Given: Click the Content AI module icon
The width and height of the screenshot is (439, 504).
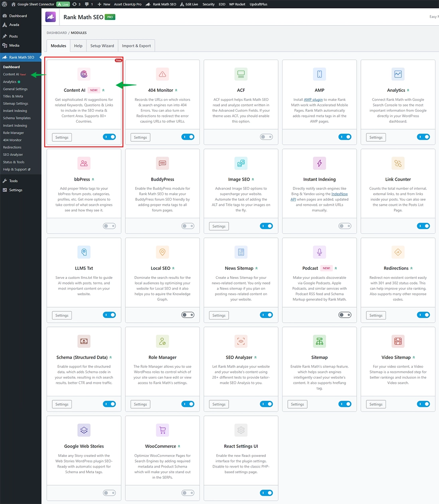Looking at the screenshot, I should (84, 74).
